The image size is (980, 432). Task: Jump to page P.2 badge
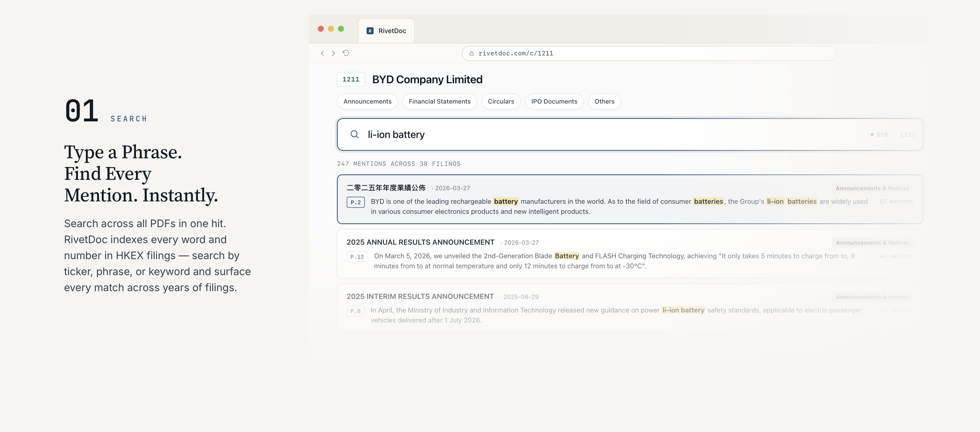coord(355,202)
